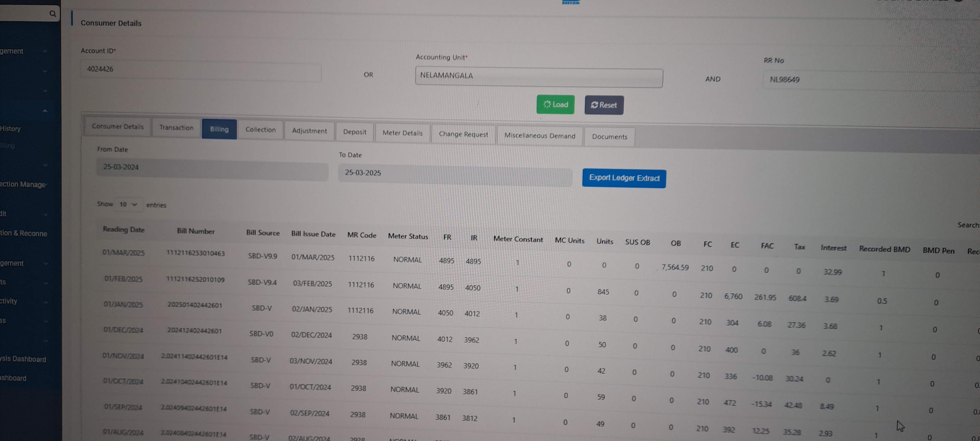Click OB value 7,564.59
This screenshot has width=980, height=441.
tap(675, 268)
